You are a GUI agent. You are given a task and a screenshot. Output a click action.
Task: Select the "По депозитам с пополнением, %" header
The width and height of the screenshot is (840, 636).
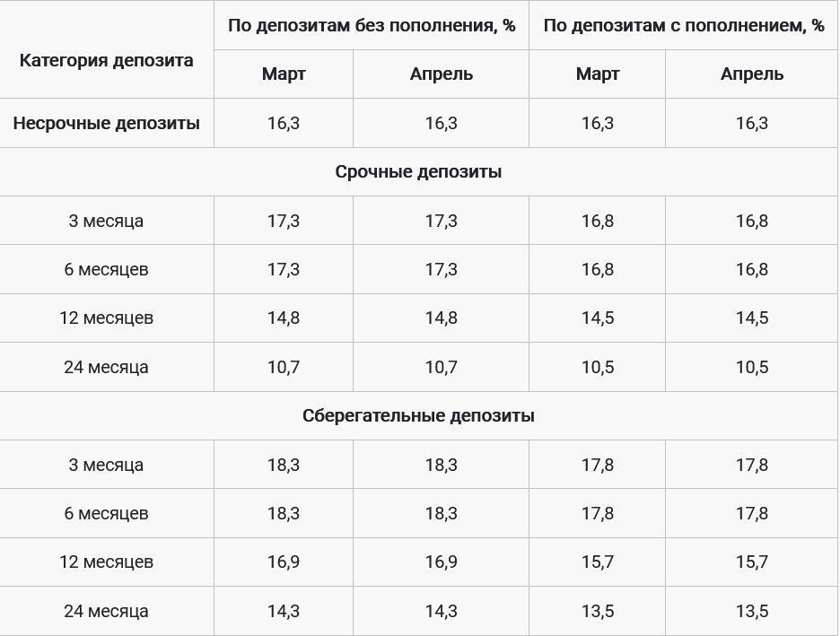coord(684,25)
